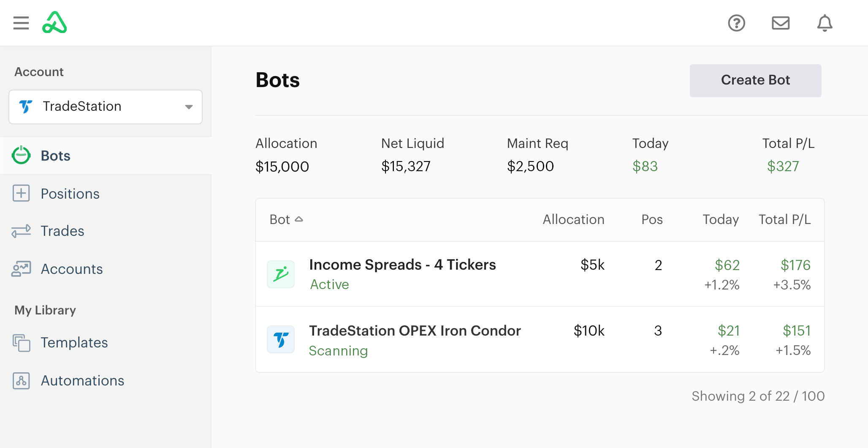Screen dimensions: 868x448
Task: Click the Income Spreads bot avatar icon
Action: pos(281,274)
